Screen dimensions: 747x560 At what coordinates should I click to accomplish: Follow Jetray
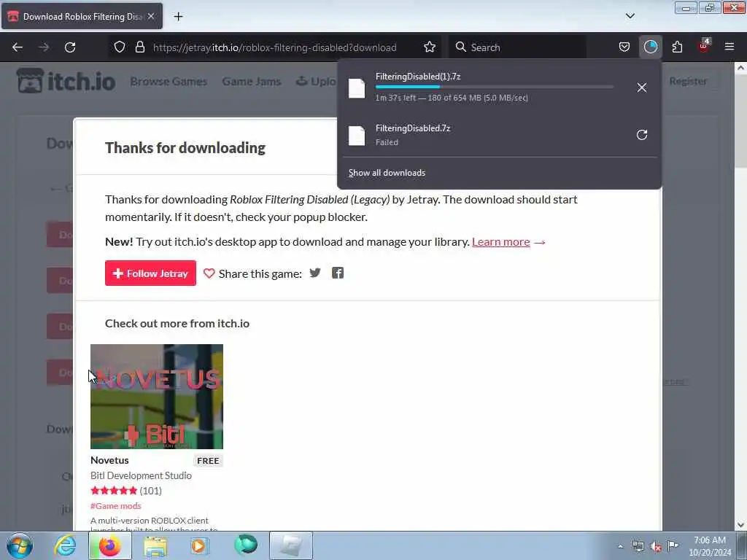(150, 273)
